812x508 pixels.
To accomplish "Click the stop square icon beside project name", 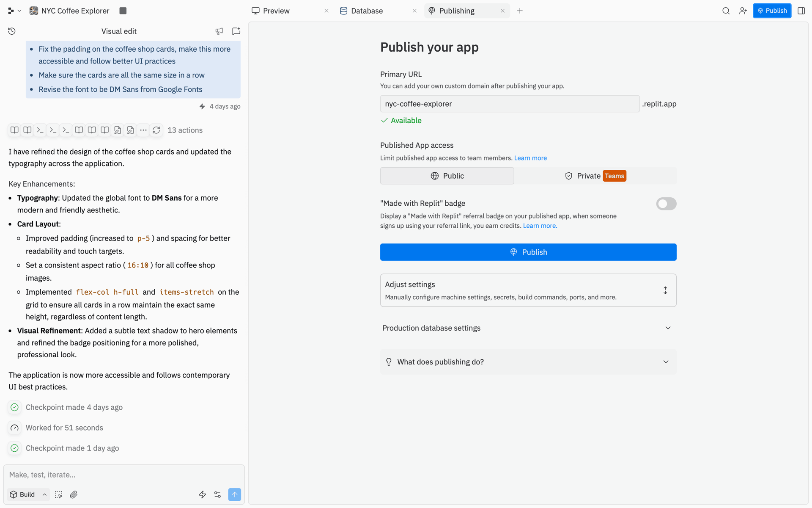I will (123, 11).
